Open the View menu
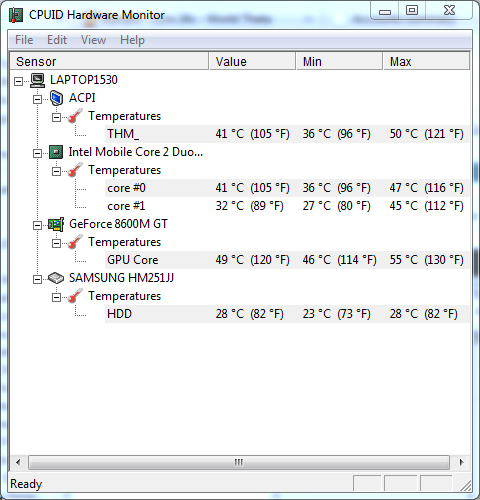Viewport: 480px width, 500px height. [x=93, y=40]
